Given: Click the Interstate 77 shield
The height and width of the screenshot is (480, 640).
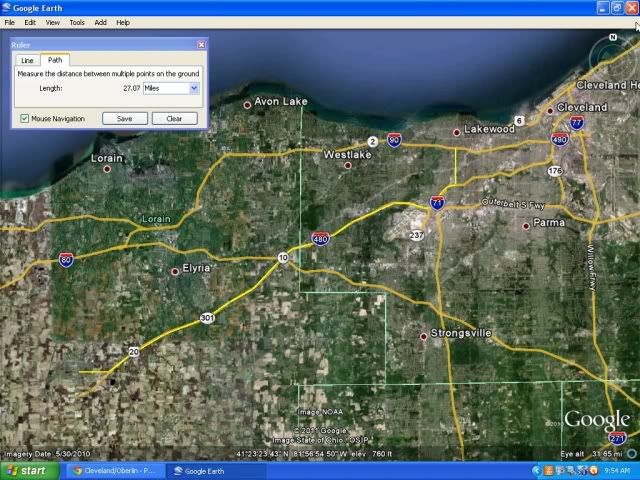Looking at the screenshot, I should [577, 122].
